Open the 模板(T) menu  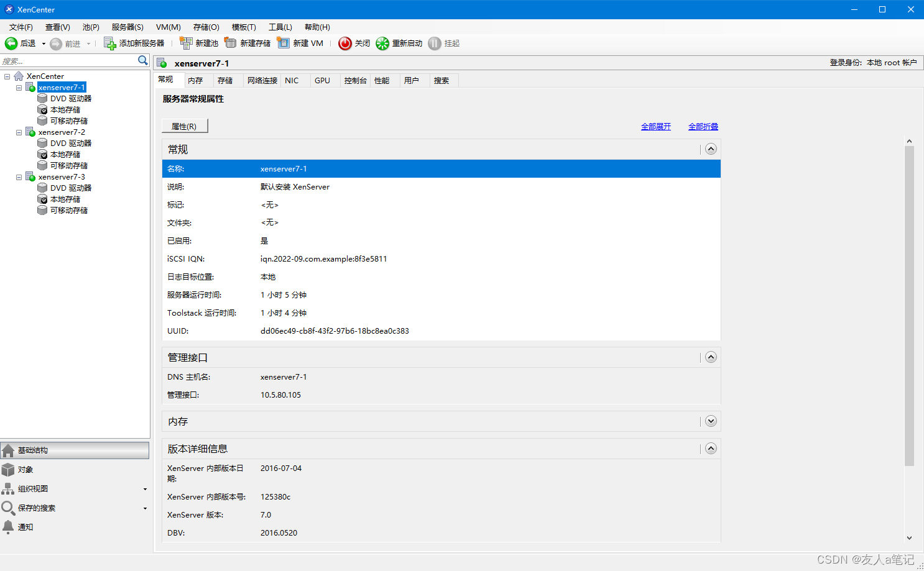pos(244,27)
